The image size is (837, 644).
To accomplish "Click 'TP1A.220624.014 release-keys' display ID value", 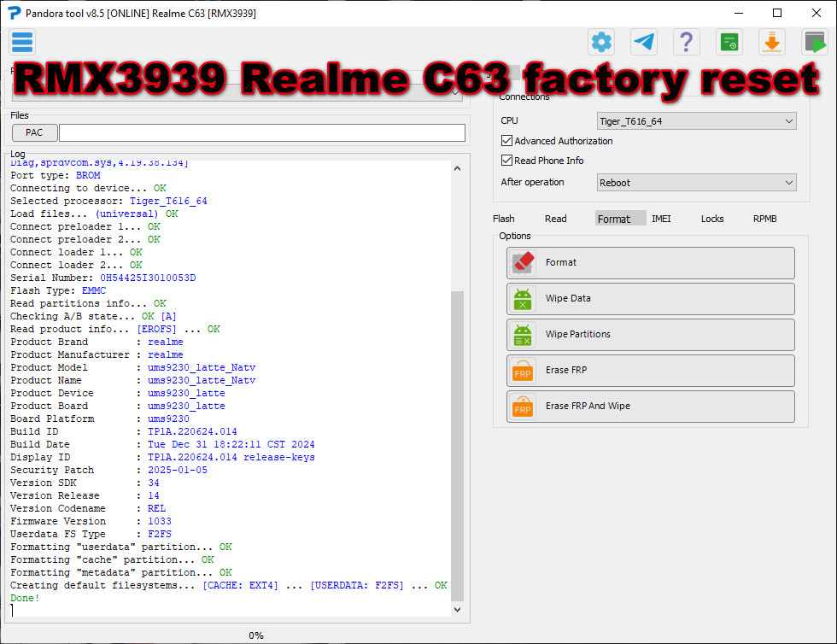I will tap(231, 457).
